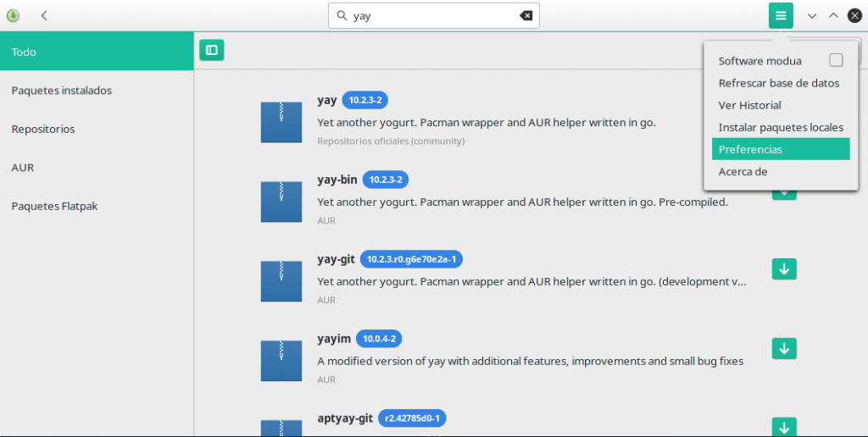The image size is (868, 437).
Task: Click the yay package archive icon
Action: click(x=281, y=122)
